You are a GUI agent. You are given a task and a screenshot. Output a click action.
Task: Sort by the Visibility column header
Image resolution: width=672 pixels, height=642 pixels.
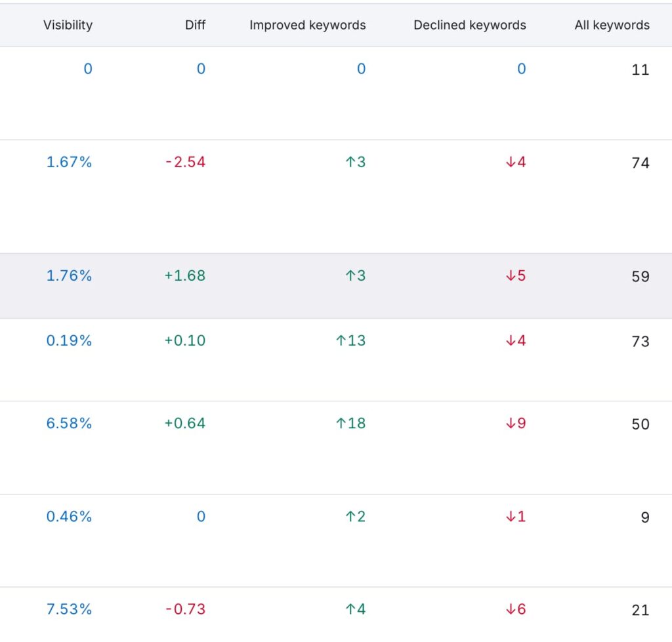[68, 25]
